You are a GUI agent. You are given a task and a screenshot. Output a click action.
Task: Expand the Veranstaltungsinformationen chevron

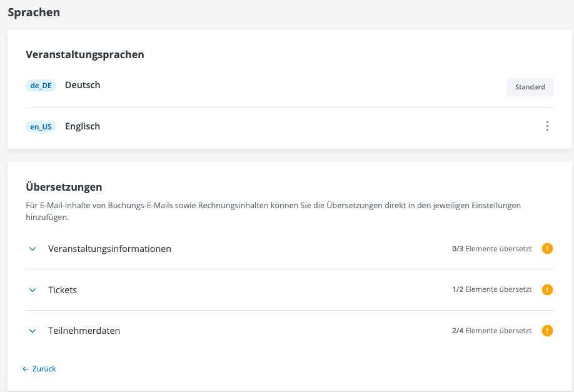(x=33, y=249)
